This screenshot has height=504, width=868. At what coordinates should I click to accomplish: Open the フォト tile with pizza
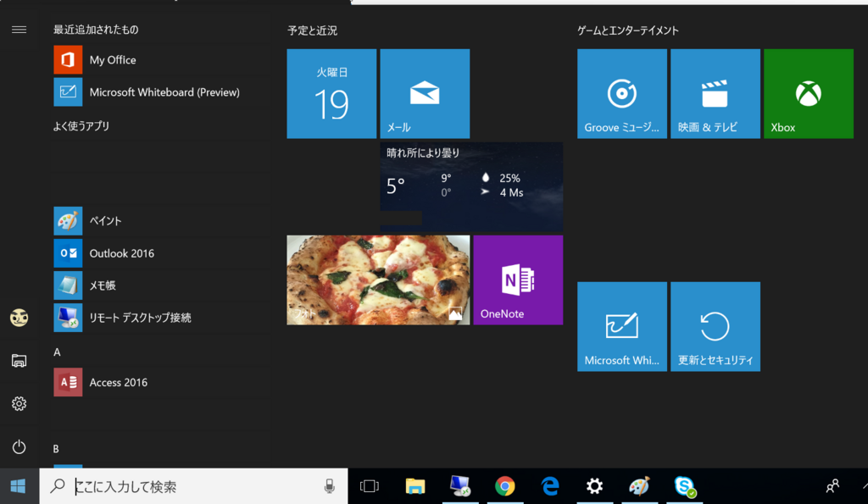(x=378, y=280)
